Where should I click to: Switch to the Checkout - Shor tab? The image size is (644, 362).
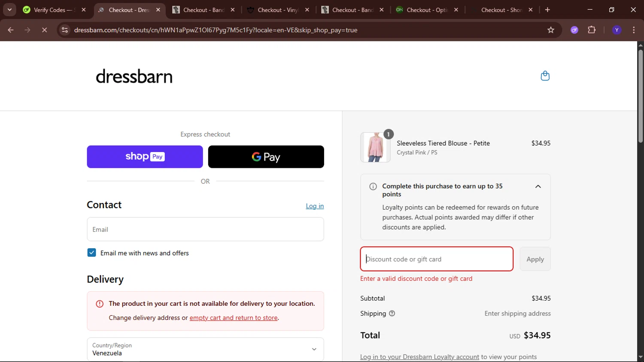point(501,9)
